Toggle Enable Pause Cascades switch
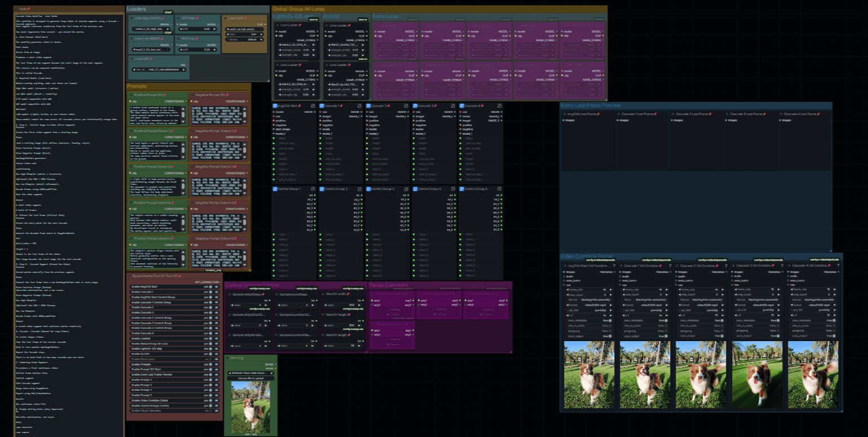Viewport: 868px width, 437px height. click(210, 410)
